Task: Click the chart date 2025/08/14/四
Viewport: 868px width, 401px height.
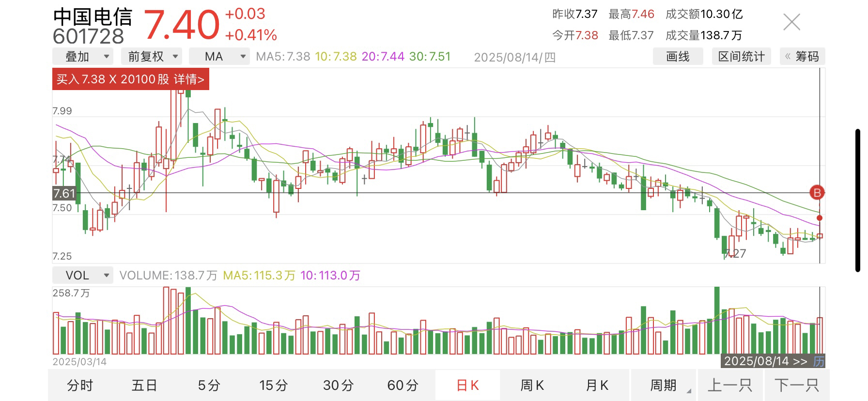Action: click(x=514, y=57)
